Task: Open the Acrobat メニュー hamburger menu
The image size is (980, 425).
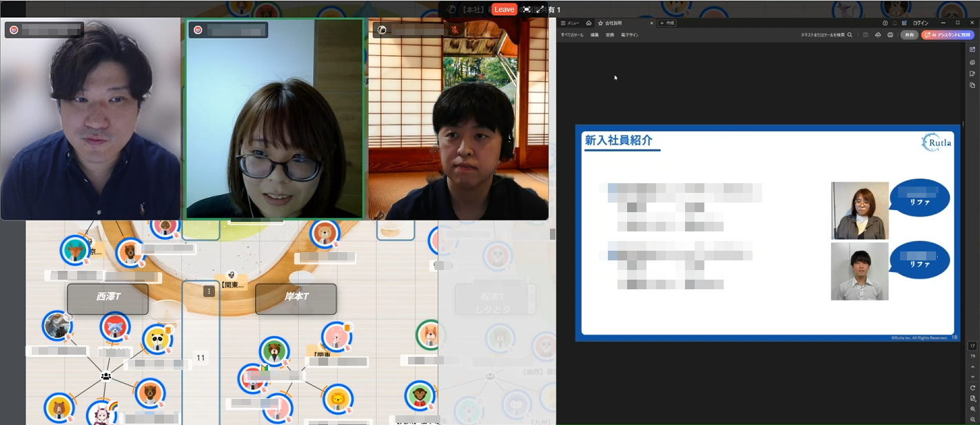Action: pyautogui.click(x=569, y=23)
